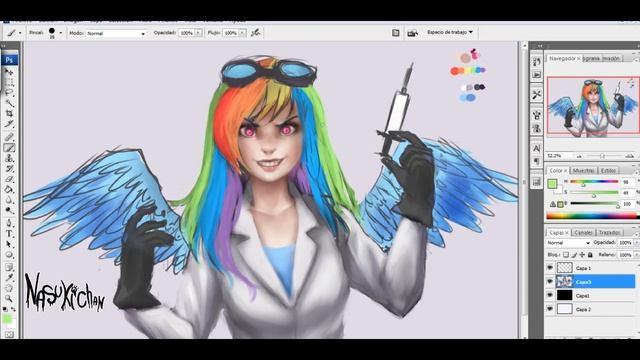Screen dimensions: 640x360
Task: Open the tool preset picker arrow
Action: point(20,33)
